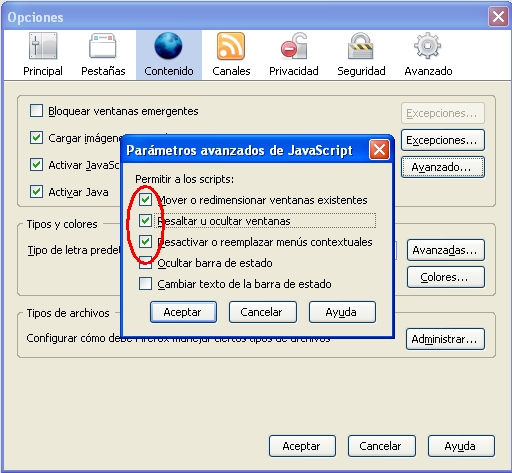The height and width of the screenshot is (473, 512).
Task: Click Cancelar in JavaScript dialog
Action: tap(262, 312)
